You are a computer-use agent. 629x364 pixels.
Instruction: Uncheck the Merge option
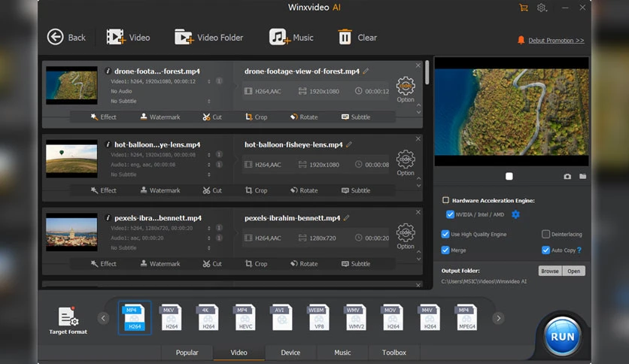[445, 250]
